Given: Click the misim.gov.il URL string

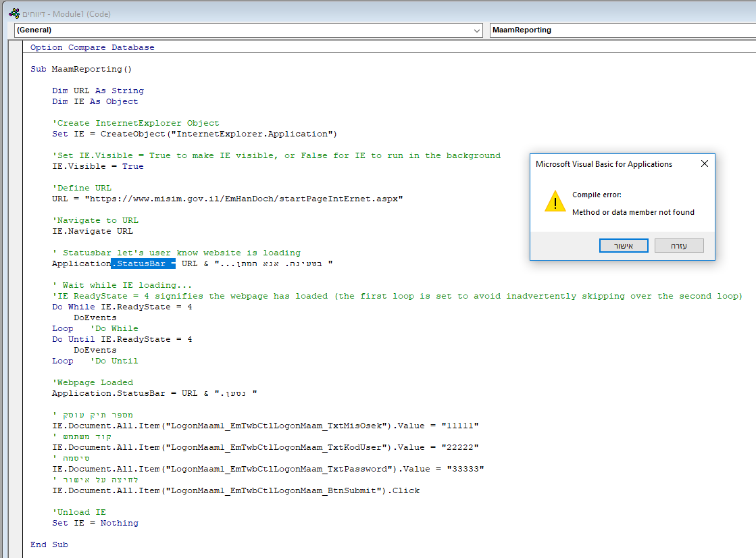Looking at the screenshot, I should coord(244,199).
